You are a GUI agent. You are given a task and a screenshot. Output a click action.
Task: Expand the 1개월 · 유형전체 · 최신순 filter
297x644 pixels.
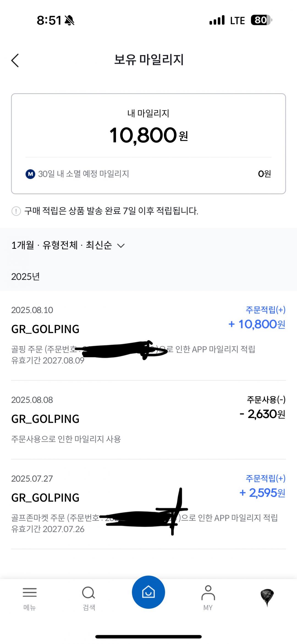pos(62,245)
